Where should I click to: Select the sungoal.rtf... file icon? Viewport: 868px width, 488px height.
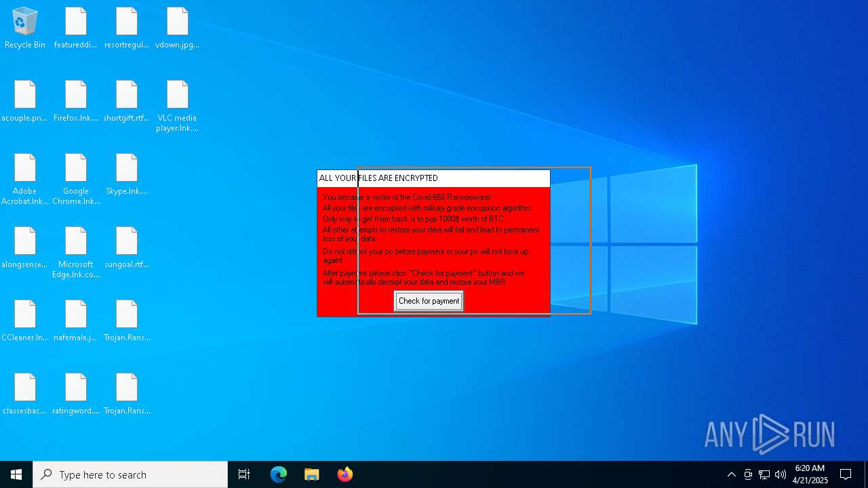127,247
